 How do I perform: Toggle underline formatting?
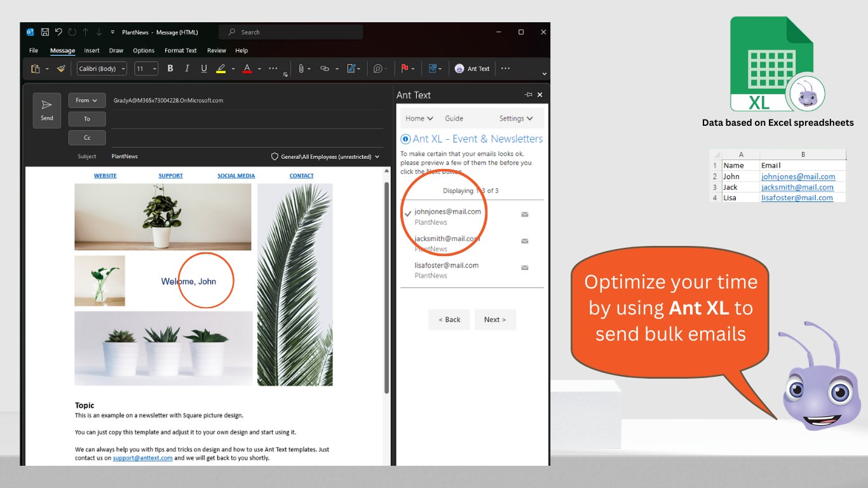pos(204,69)
